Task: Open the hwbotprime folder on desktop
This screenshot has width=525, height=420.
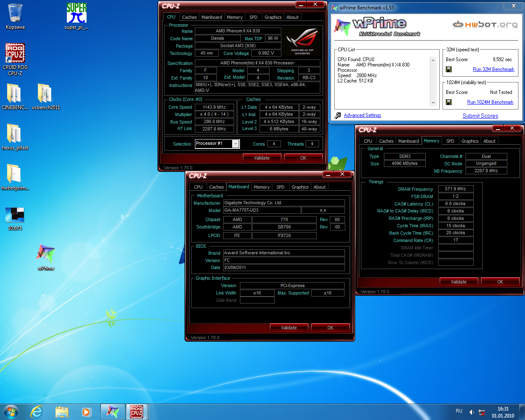Action: [x=15, y=177]
